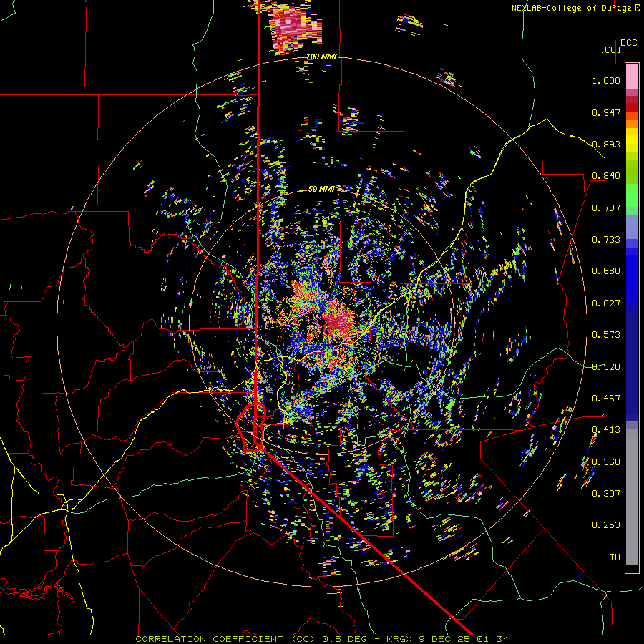Click the 9 DEC 25 date text
The image size is (644, 644).
point(446,639)
